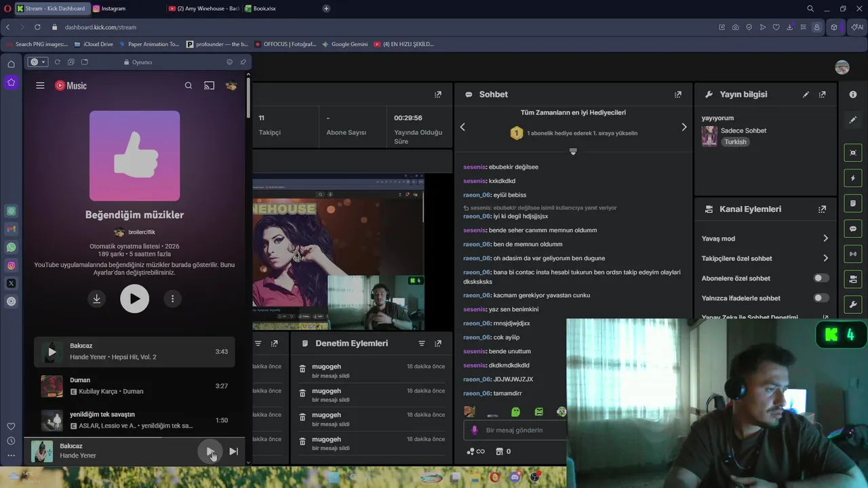This screenshot has width=868, height=488.
Task: Open the Player icon in Opera sidebar
Action: coord(11,302)
